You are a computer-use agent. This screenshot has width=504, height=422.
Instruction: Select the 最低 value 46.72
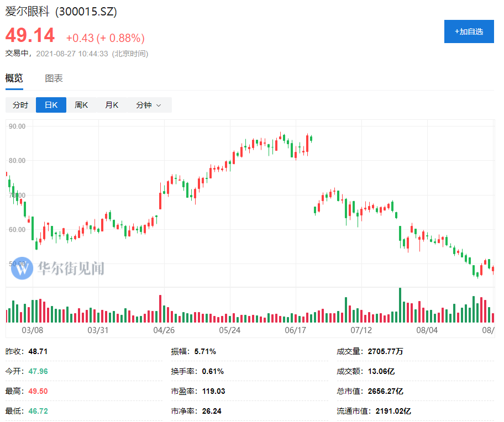(x=38, y=411)
